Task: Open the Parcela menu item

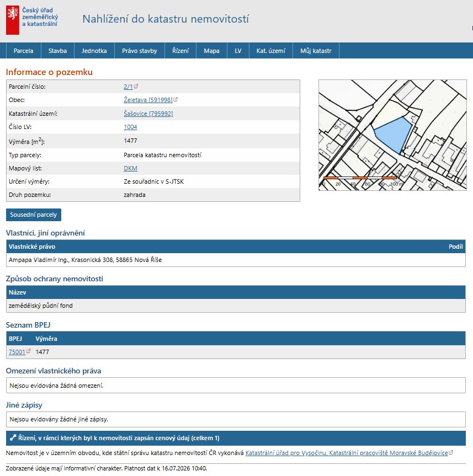Action: pyautogui.click(x=23, y=51)
